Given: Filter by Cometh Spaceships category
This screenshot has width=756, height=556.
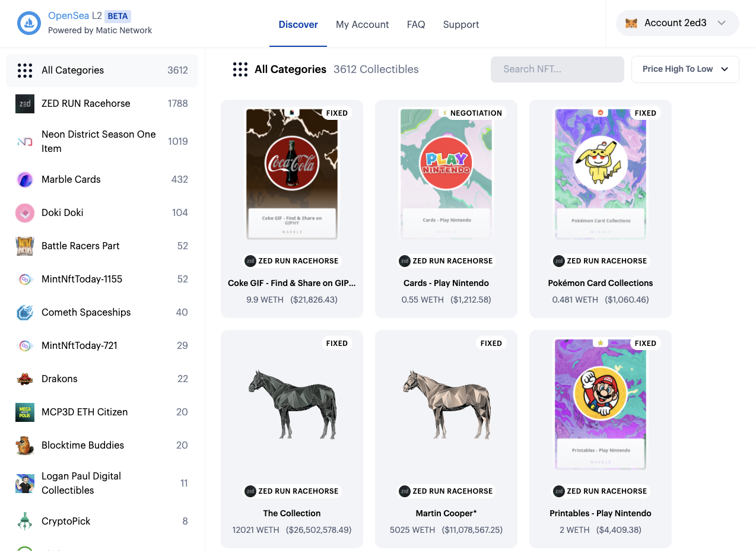Looking at the screenshot, I should [102, 312].
